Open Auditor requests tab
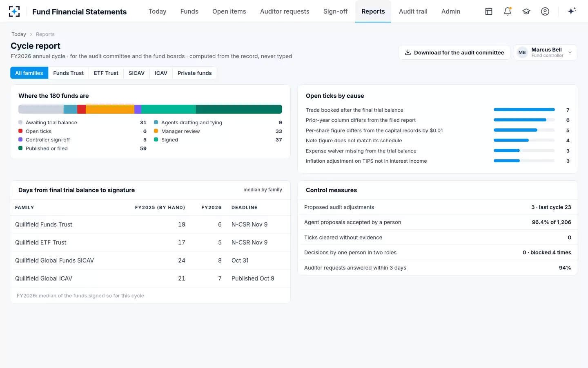Image resolution: width=588 pixels, height=368 pixels. (285, 11)
